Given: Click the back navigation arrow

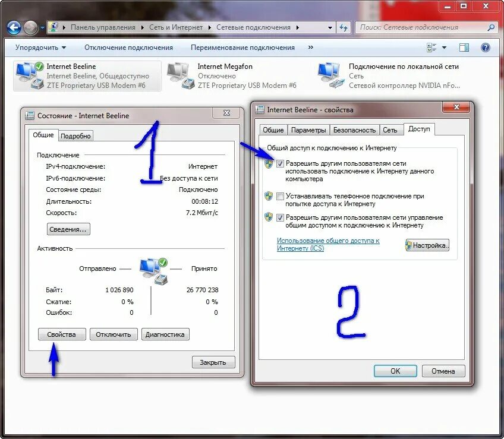Looking at the screenshot, I should (x=12, y=27).
